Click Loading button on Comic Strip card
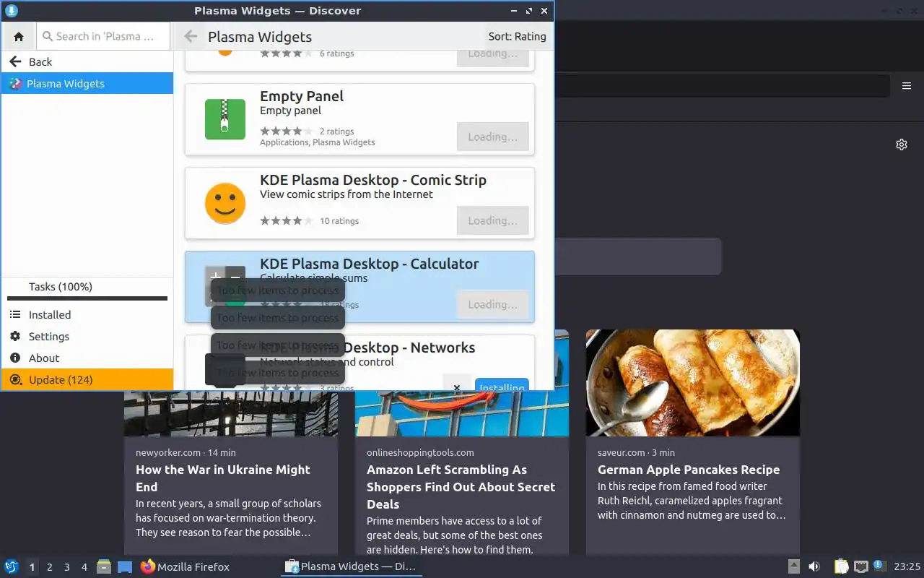 click(x=492, y=220)
